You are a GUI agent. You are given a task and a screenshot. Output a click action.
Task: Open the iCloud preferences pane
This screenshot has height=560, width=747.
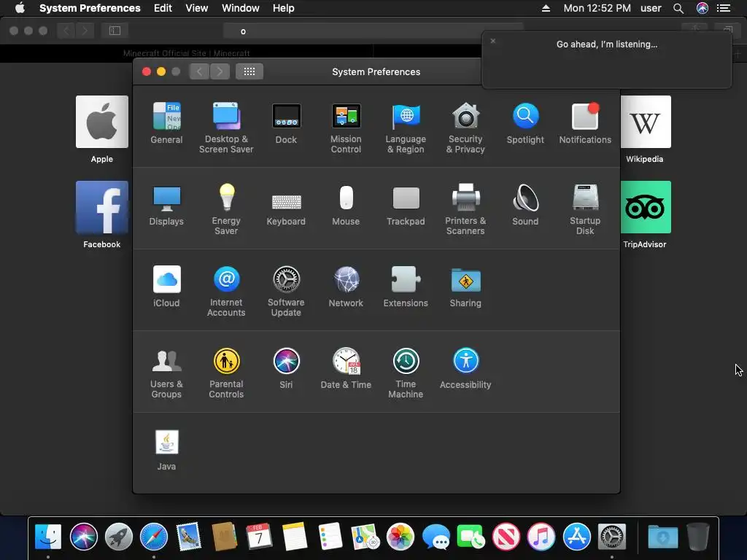coord(166,286)
